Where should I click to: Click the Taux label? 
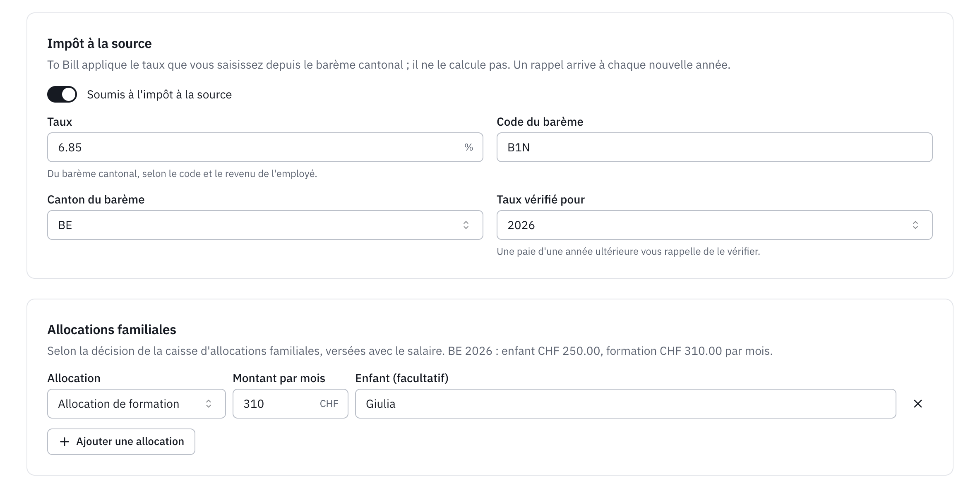60,122
